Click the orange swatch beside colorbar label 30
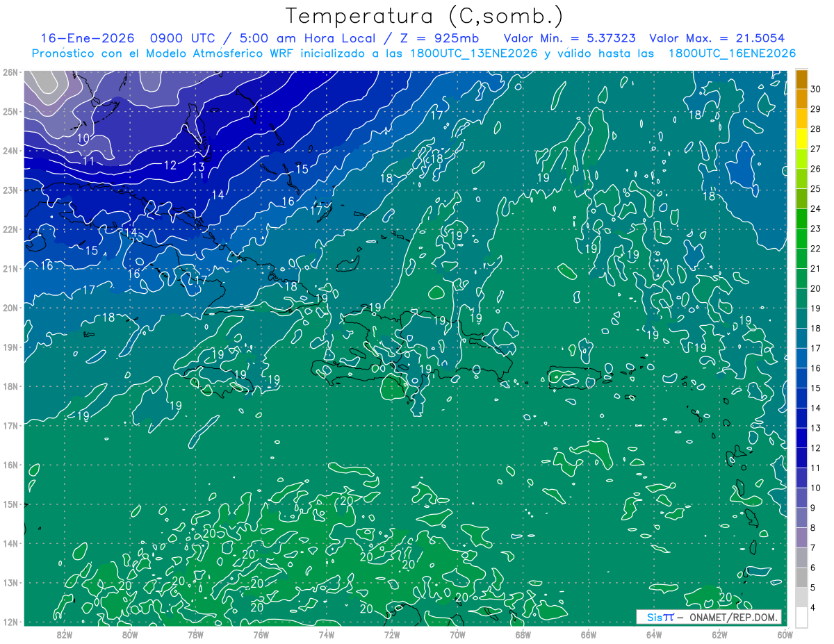Image resolution: width=834 pixels, height=644 pixels. pos(802,79)
